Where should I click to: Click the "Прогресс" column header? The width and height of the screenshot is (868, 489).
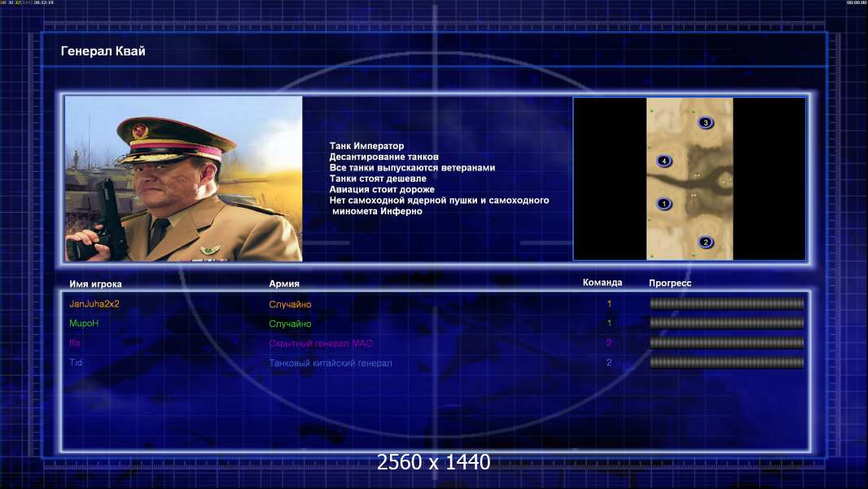(670, 283)
